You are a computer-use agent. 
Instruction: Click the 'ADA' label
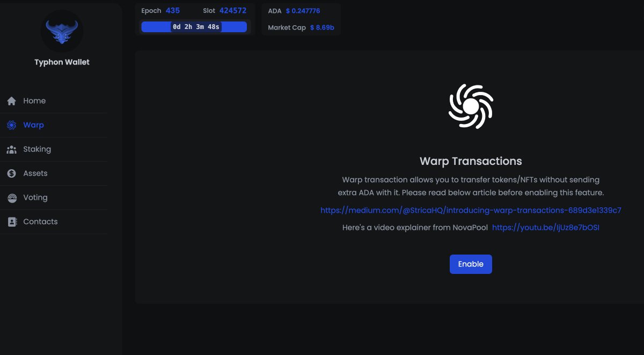point(275,11)
